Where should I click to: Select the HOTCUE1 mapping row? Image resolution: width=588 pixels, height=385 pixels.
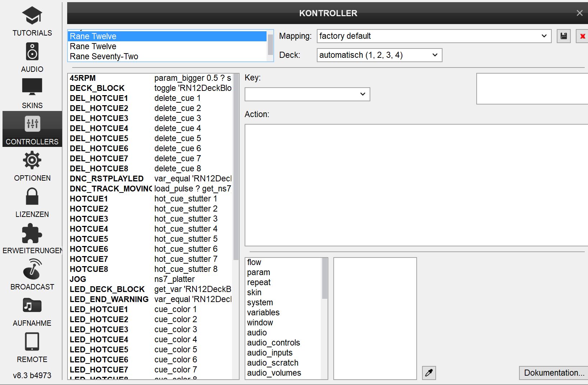tap(150, 199)
